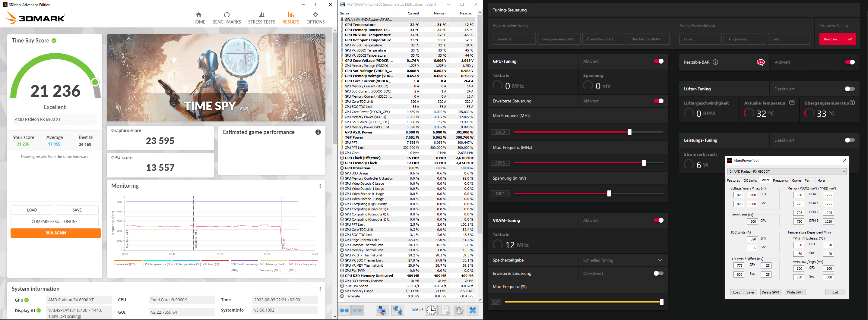The width and height of the screenshot is (868, 320).
Task: Click the VRAM Max. Frequenz (%) slider handle
Action: tap(661, 302)
